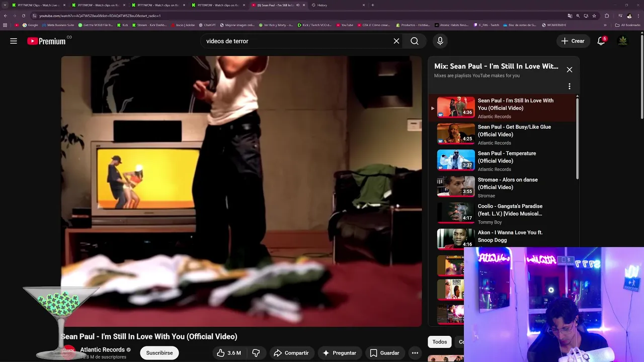This screenshot has height=362, width=644.
Task: Open the browser extensions puzzle icon
Action: click(x=607, y=16)
